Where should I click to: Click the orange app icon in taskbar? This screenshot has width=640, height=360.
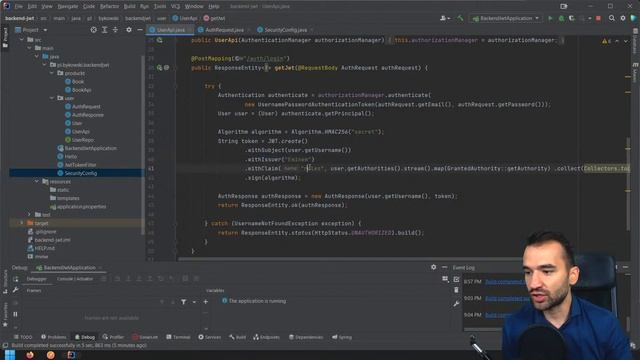[x=51, y=355]
